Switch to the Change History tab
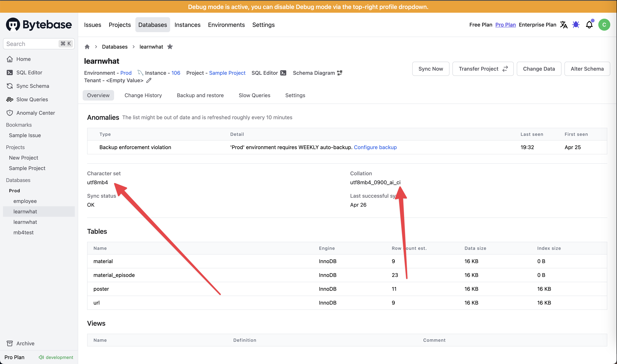 143,95
